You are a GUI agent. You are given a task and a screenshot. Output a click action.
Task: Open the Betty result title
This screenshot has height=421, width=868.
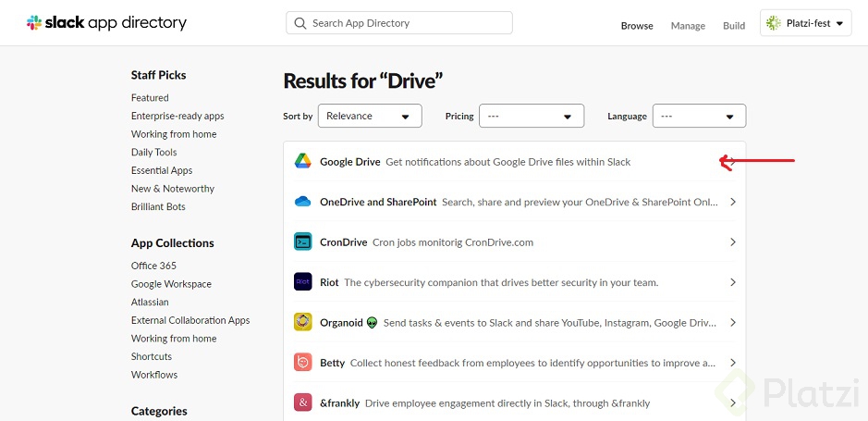tap(332, 363)
